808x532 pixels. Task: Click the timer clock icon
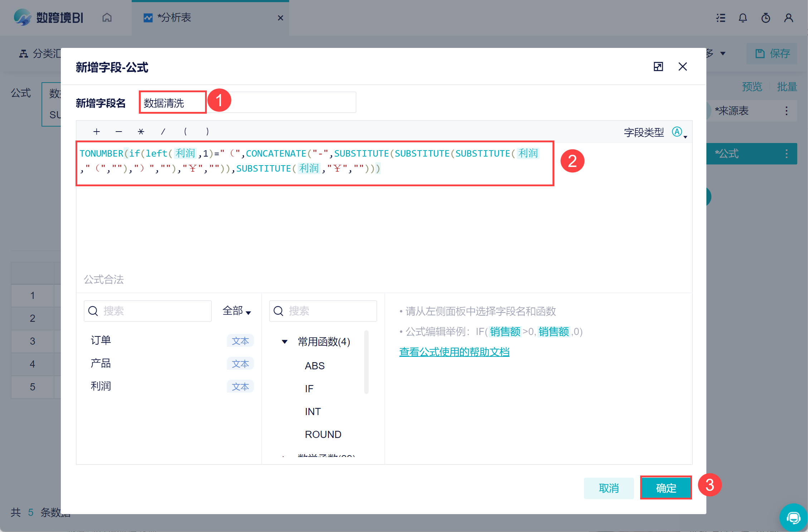click(766, 18)
